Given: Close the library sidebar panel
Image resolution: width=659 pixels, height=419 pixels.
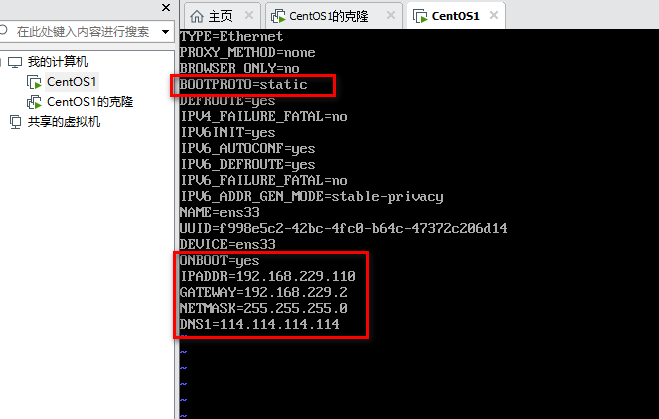Looking at the screenshot, I should (x=166, y=8).
